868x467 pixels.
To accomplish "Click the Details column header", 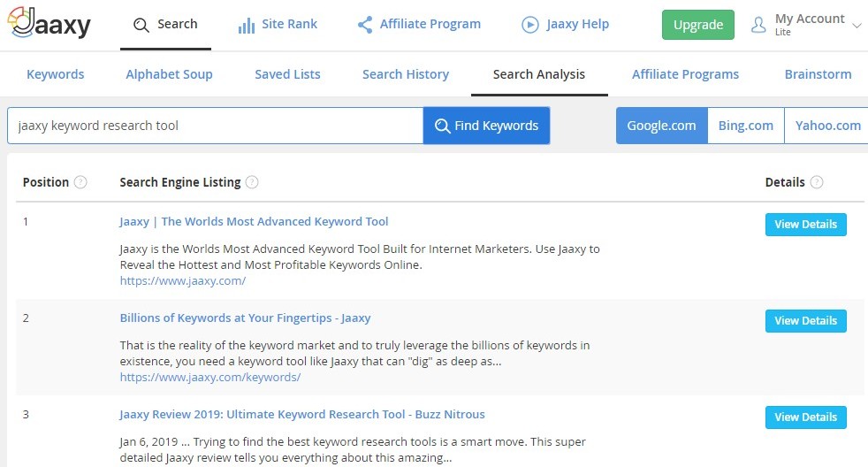I will click(x=784, y=182).
